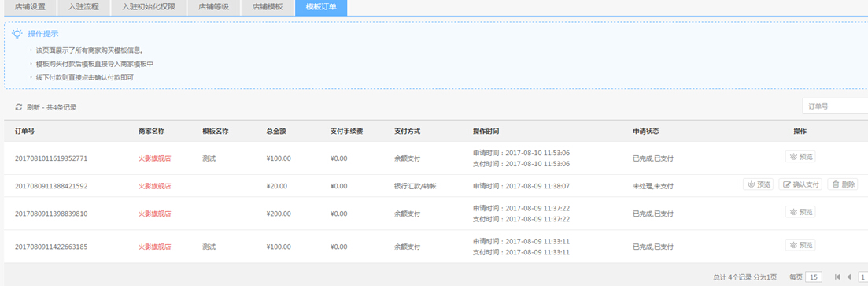Click 申请时间：2017-08-09 11:38:07 text

click(521, 186)
